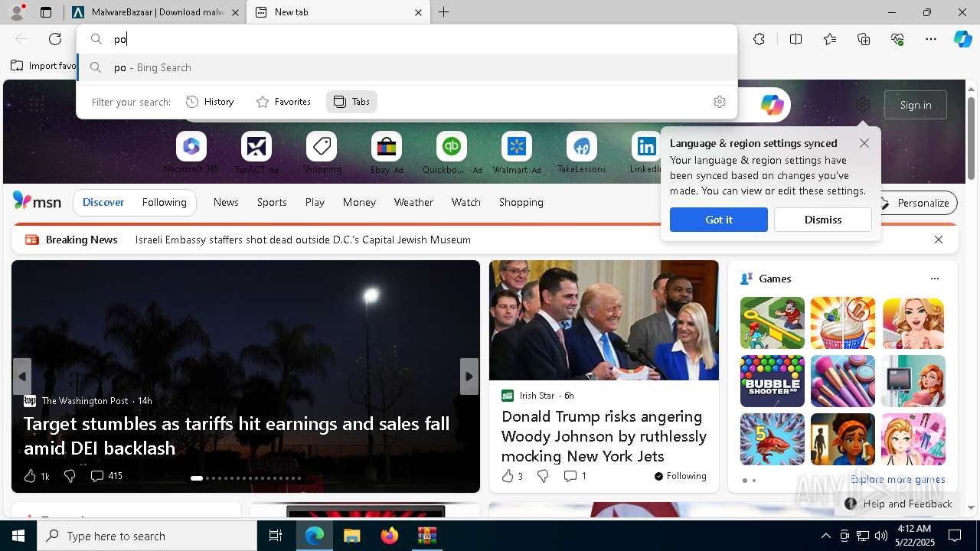Open Walmart quick link tile
This screenshot has height=551, width=980.
517,152
